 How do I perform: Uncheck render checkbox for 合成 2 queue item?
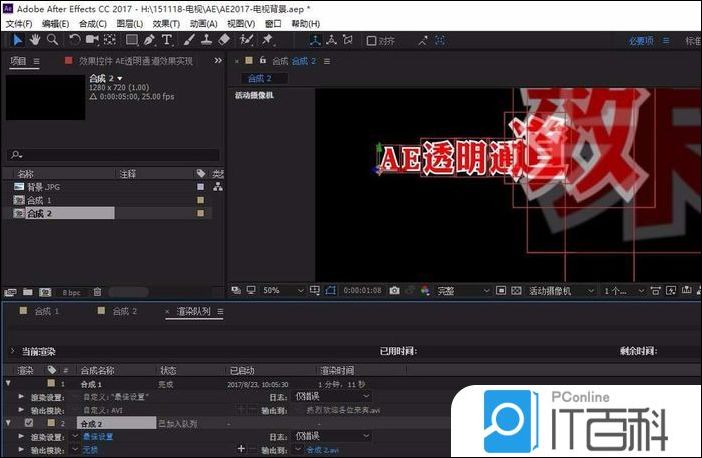coord(27,423)
